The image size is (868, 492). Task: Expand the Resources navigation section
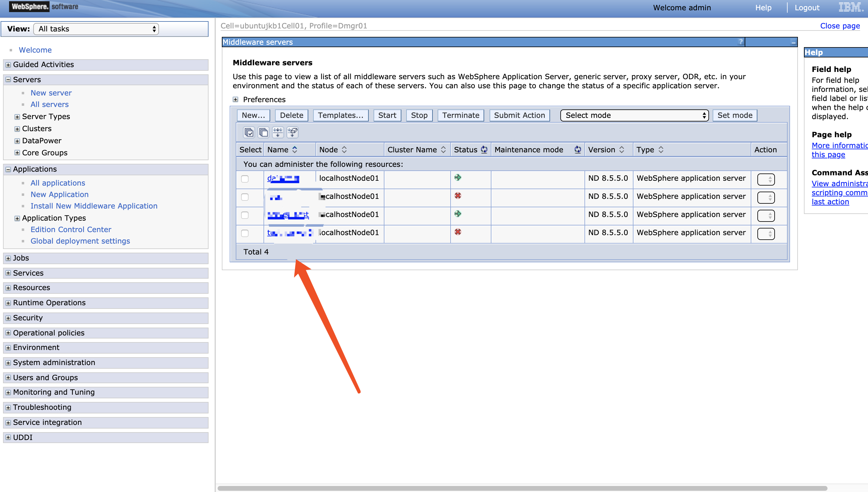click(x=8, y=288)
